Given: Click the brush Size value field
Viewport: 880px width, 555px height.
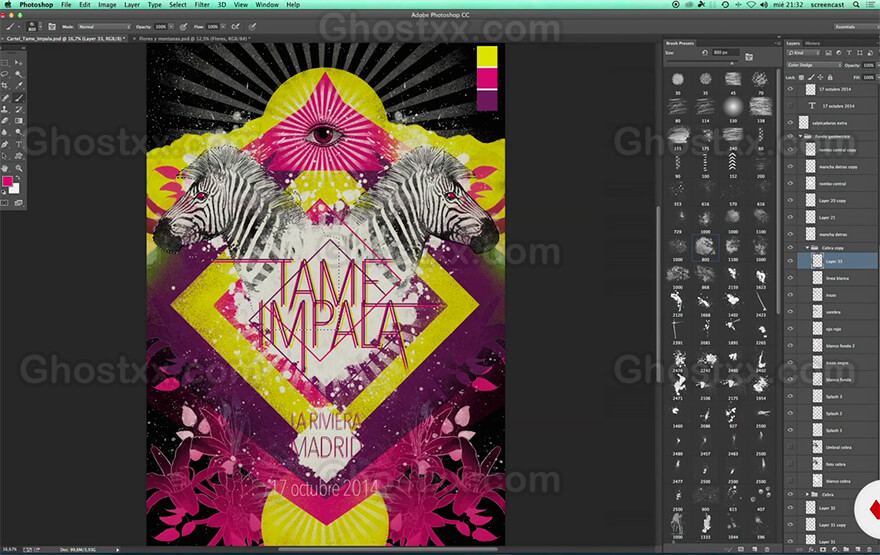Looking at the screenshot, I should (725, 53).
